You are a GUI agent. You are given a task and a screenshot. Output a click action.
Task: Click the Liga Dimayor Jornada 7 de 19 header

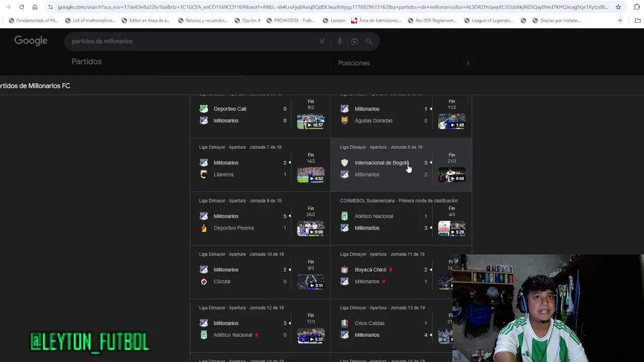coord(240,147)
